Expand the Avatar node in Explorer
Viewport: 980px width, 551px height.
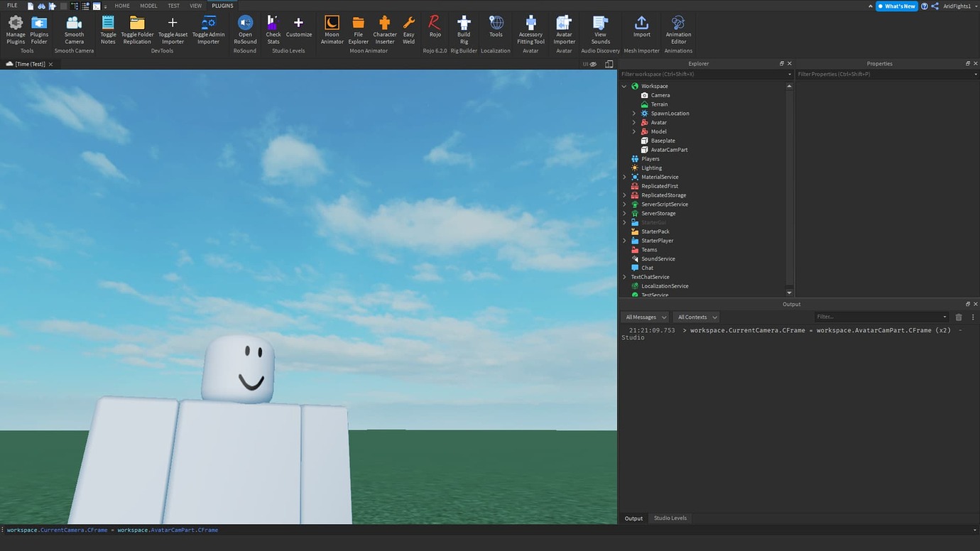(633, 122)
